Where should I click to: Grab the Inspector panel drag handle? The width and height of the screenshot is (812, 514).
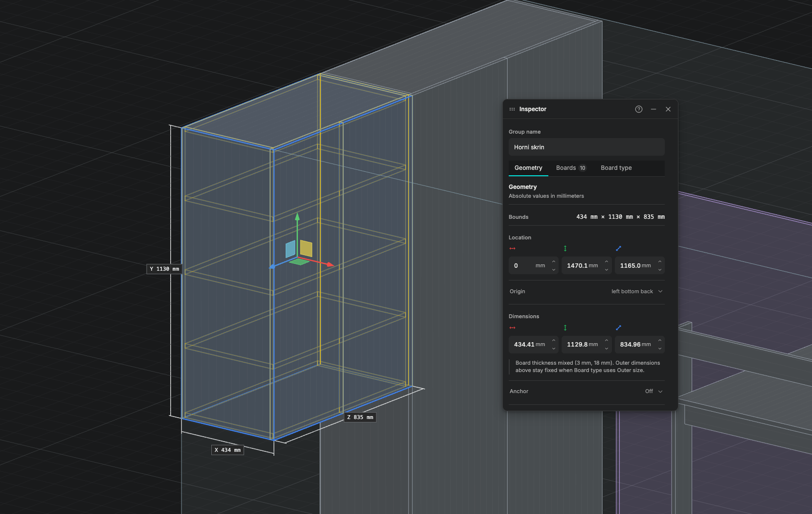point(512,109)
